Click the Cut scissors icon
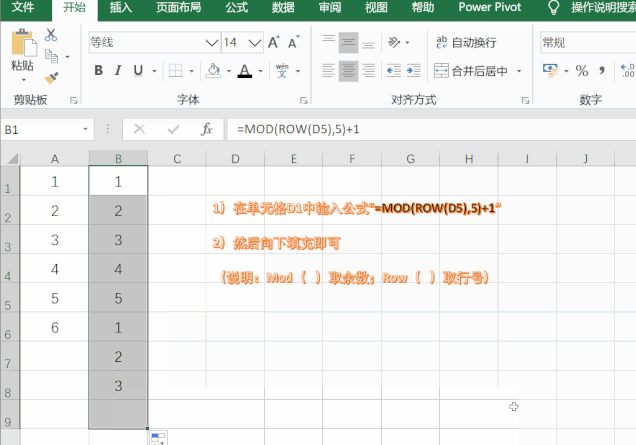This screenshot has width=636, height=445. pyautogui.click(x=50, y=38)
